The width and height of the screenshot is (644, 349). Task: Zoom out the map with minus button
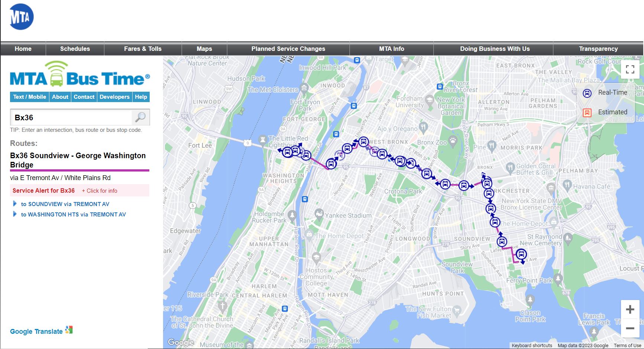click(630, 328)
